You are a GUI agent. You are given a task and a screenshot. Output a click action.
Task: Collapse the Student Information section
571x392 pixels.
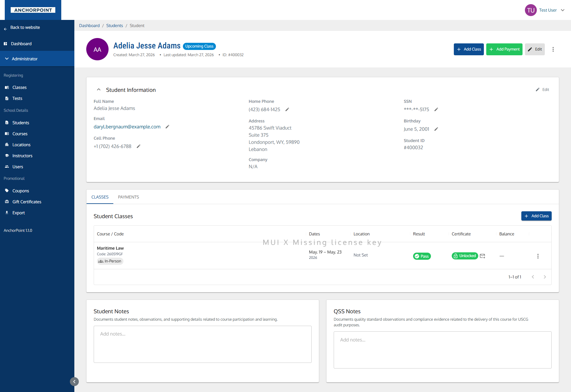(x=99, y=90)
